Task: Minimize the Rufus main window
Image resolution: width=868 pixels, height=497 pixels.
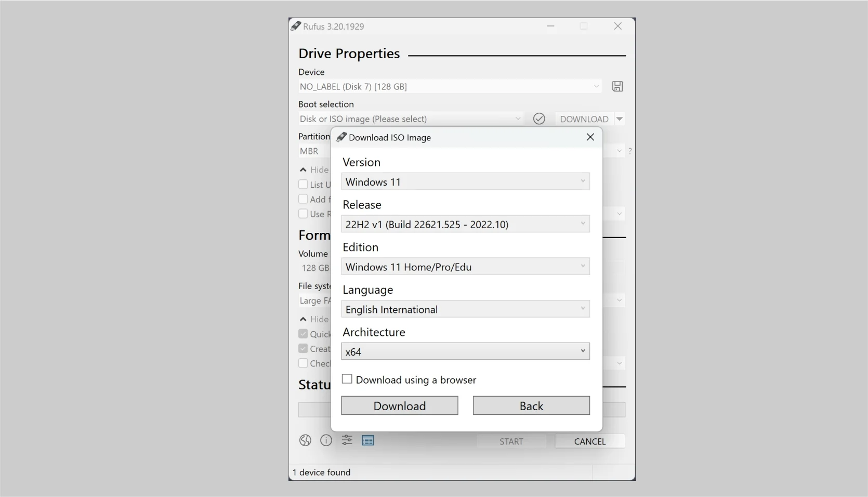Action: point(550,26)
